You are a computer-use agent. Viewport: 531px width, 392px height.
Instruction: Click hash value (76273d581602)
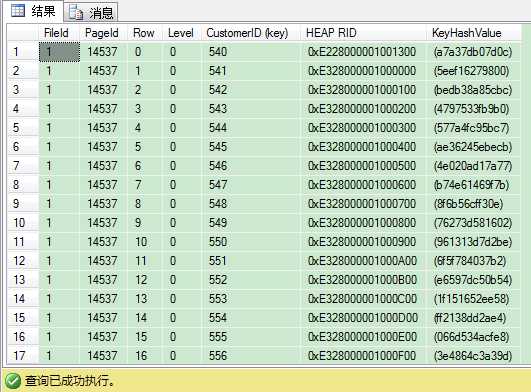coord(473,222)
